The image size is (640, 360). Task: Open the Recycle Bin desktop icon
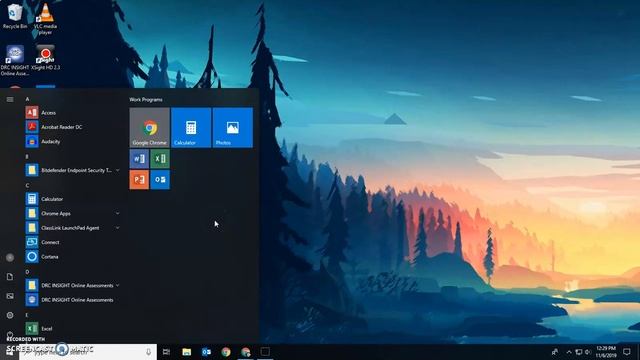coord(15,17)
